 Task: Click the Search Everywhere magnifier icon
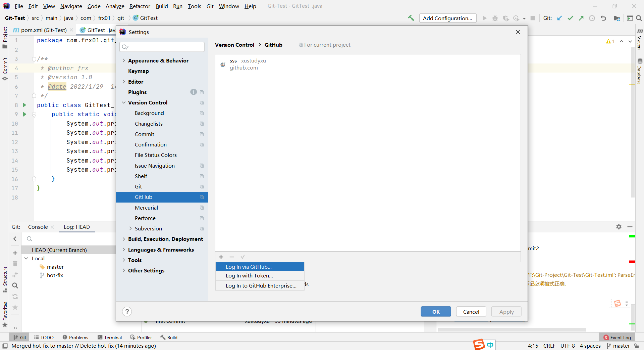pos(639,18)
